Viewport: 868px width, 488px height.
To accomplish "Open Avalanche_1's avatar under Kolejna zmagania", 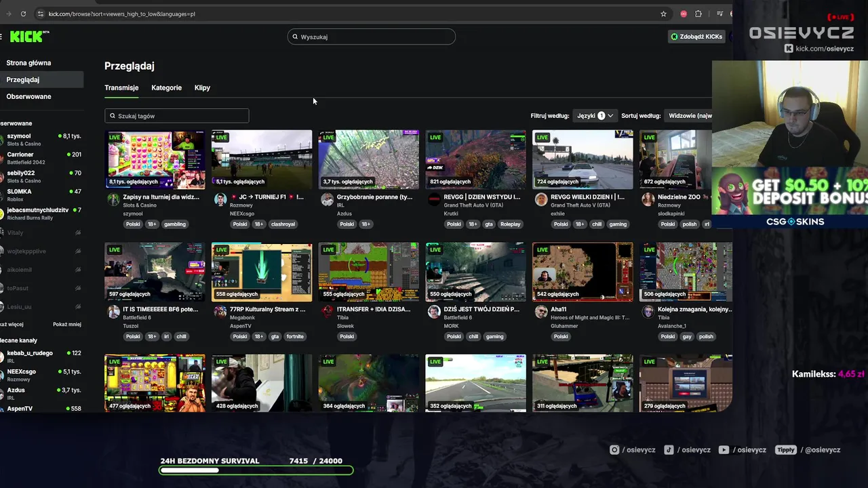I will (x=648, y=312).
